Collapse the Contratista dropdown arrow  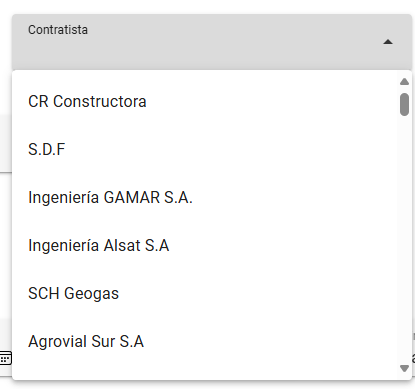click(388, 42)
